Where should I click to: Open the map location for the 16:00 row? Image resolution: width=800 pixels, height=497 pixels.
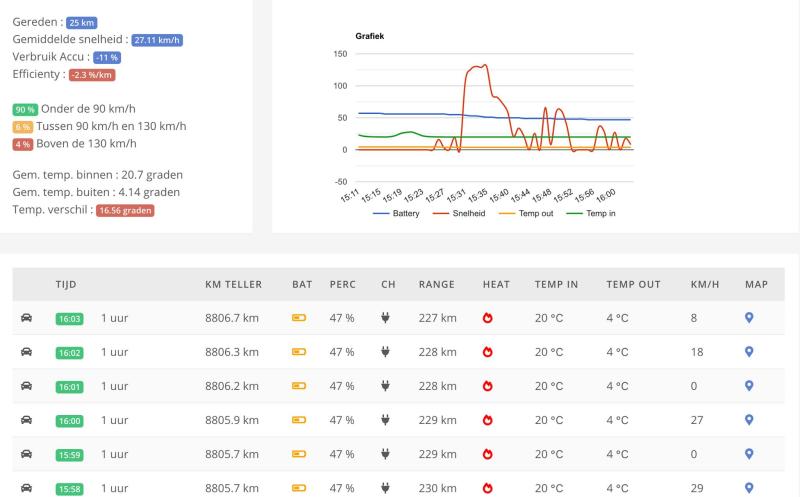[749, 420]
